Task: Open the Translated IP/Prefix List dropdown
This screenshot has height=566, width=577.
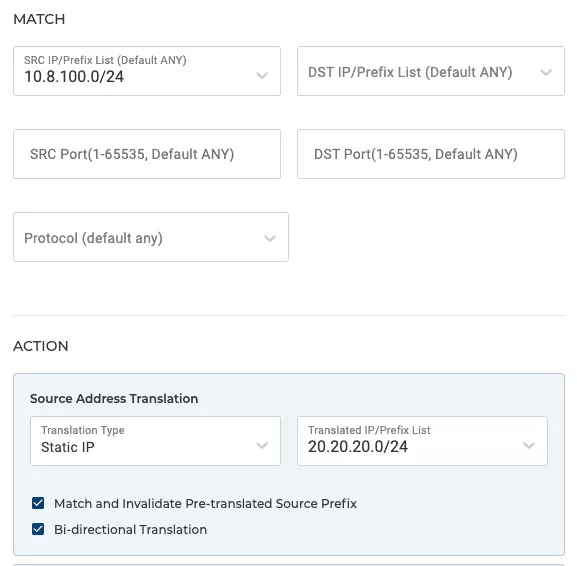Action: pyautogui.click(x=422, y=441)
